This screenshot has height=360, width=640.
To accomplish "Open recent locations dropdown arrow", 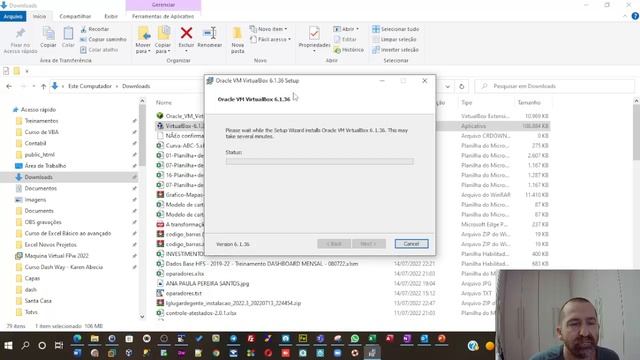I will [33, 86].
